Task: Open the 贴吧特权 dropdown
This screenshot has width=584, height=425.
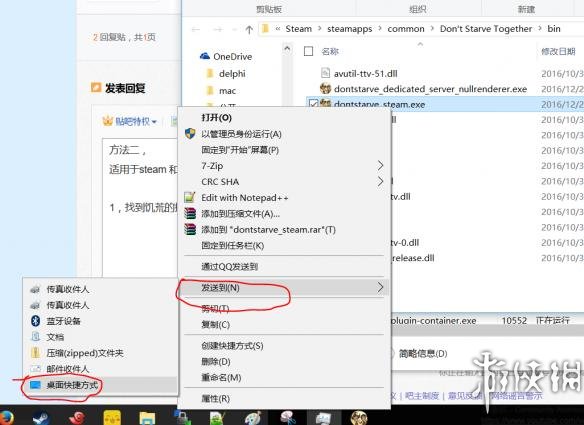Action: 130,121
